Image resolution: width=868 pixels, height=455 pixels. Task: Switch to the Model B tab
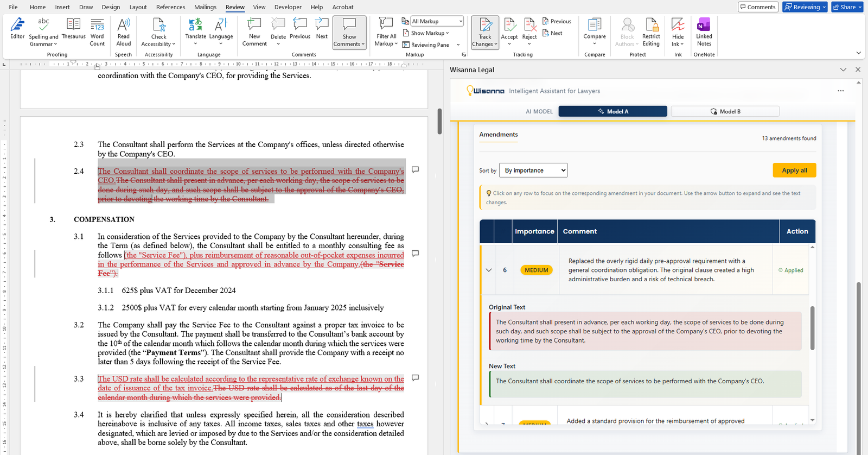click(725, 111)
